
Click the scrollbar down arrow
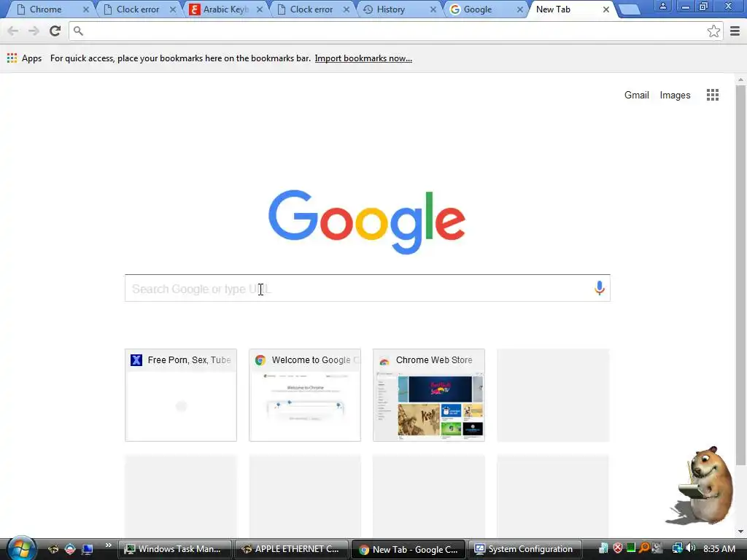coord(740,532)
